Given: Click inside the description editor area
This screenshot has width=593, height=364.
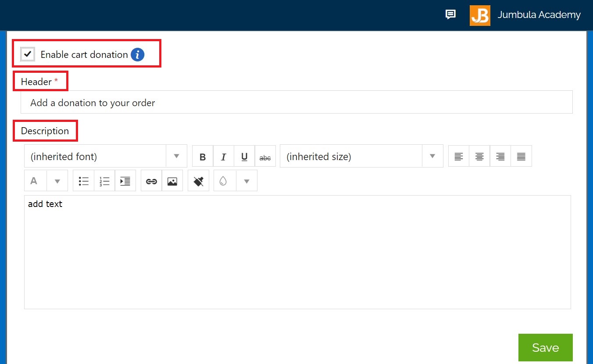Looking at the screenshot, I should pos(297,252).
